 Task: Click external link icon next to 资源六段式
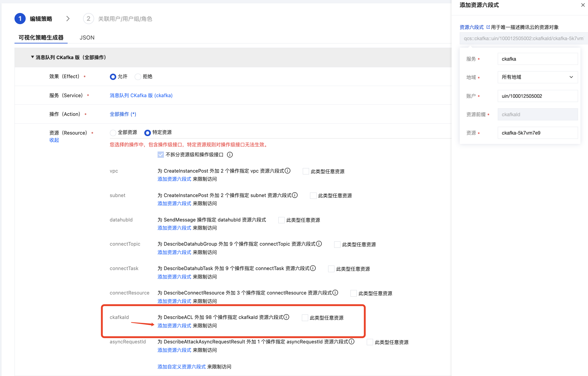pos(488,27)
